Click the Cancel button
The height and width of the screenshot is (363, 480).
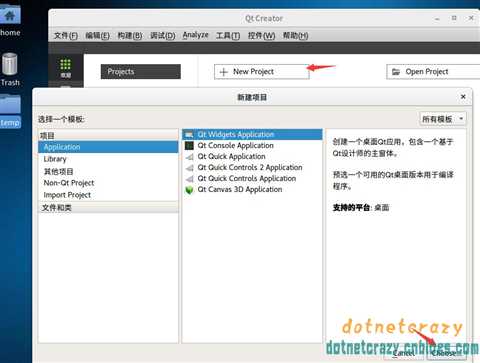pos(404,353)
